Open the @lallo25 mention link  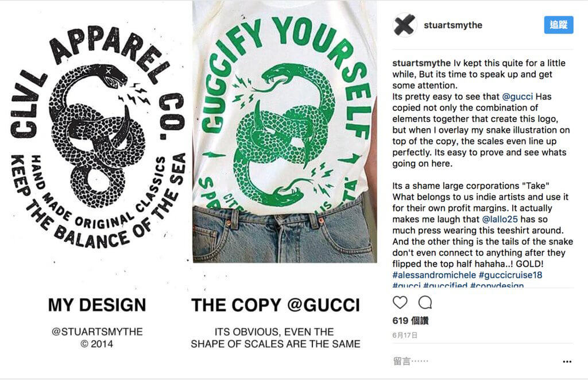tap(500, 219)
